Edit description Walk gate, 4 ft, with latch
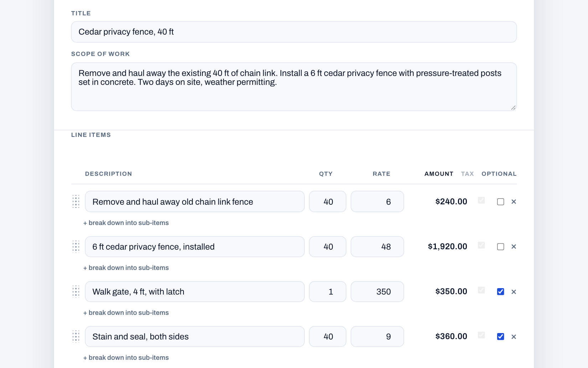Screen dimensions: 588x368 pyautogui.click(x=195, y=291)
